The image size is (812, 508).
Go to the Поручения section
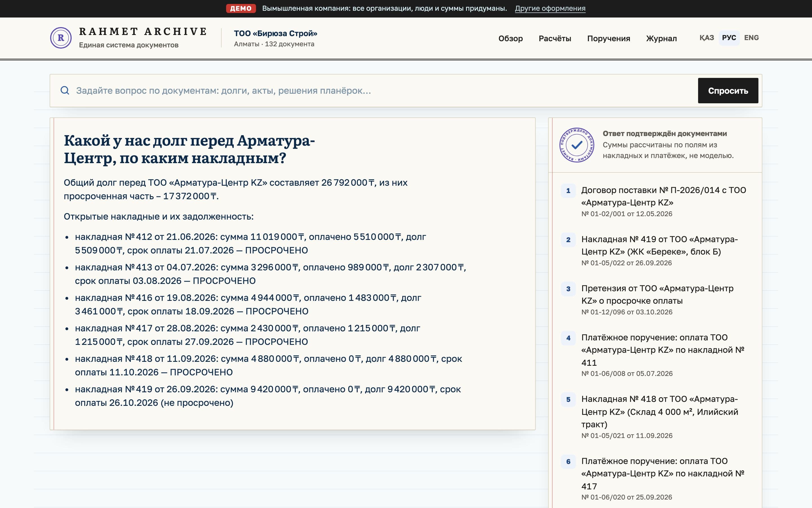point(608,38)
